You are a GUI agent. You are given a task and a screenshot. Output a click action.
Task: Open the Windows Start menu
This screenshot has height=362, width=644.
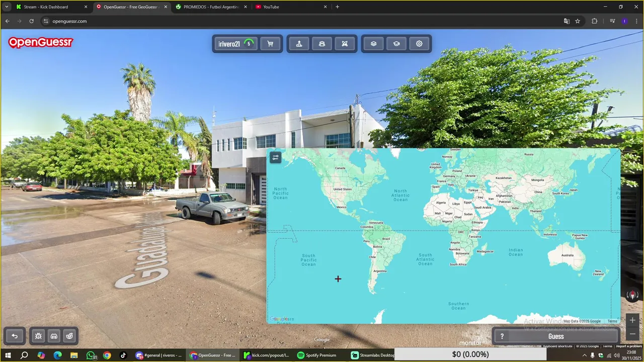(8, 355)
